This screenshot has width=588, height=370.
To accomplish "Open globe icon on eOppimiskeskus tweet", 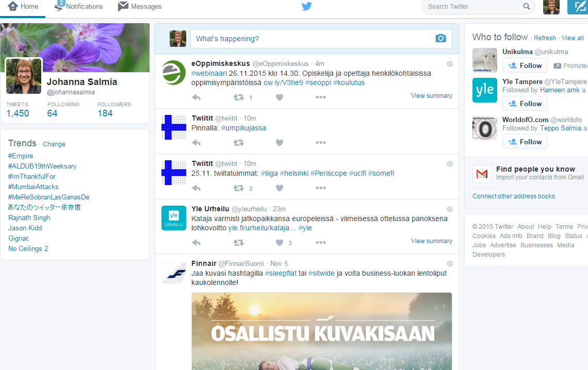I will pyautogui.click(x=450, y=64).
